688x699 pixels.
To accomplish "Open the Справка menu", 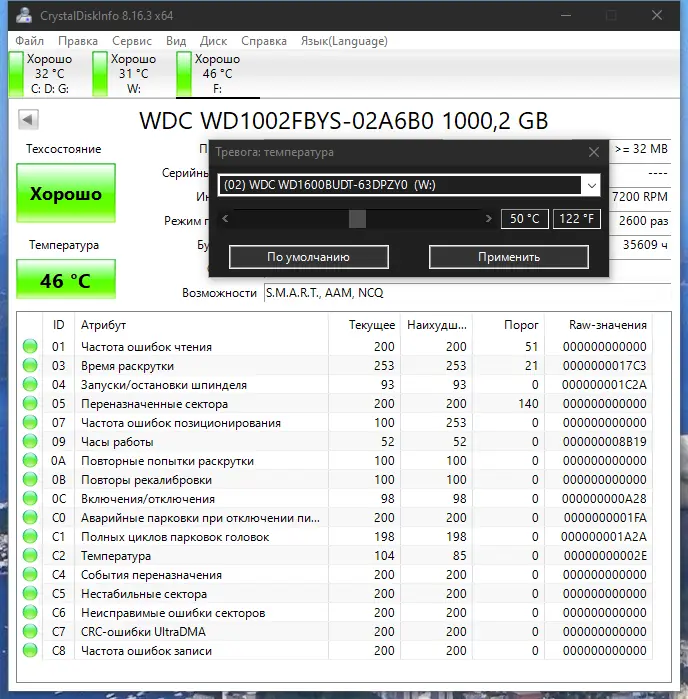I will coord(264,41).
